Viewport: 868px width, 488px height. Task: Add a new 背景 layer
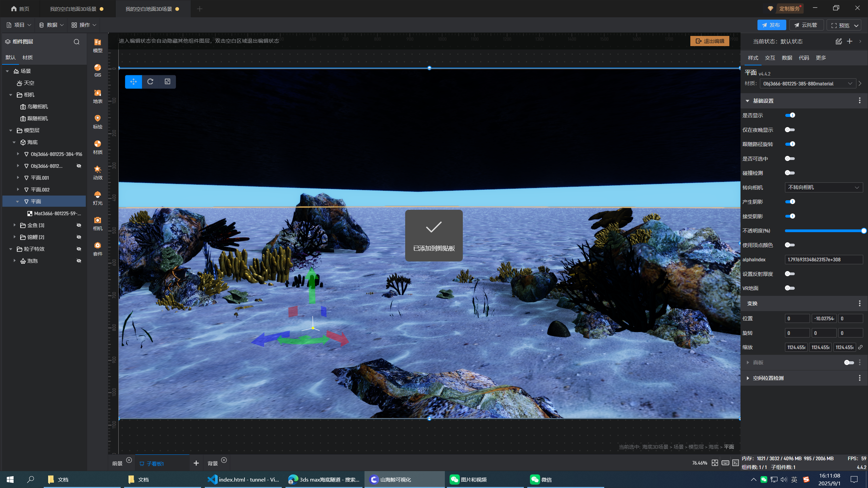224,460
